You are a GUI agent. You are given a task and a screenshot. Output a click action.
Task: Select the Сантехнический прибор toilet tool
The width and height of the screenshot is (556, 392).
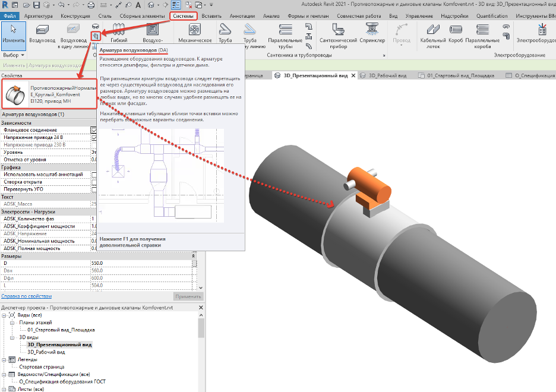click(338, 36)
